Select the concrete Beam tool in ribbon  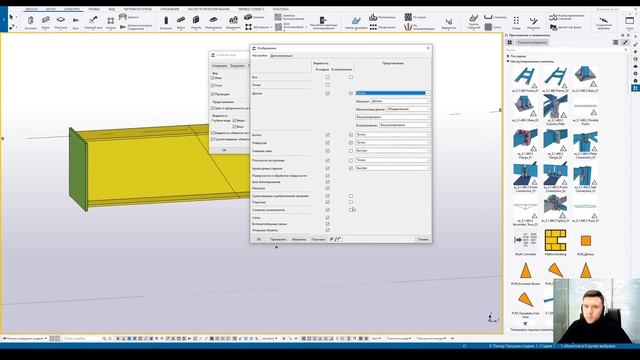point(181,22)
